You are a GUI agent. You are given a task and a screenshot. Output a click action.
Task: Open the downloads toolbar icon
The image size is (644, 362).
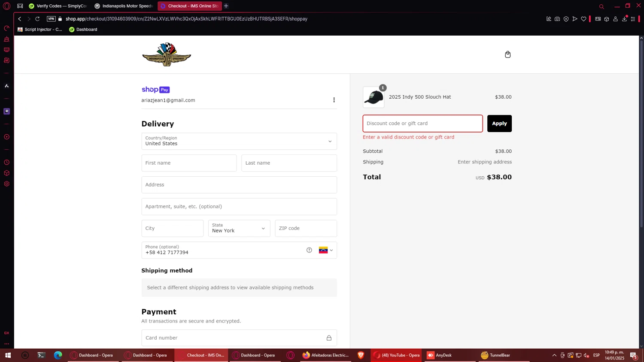(624, 19)
